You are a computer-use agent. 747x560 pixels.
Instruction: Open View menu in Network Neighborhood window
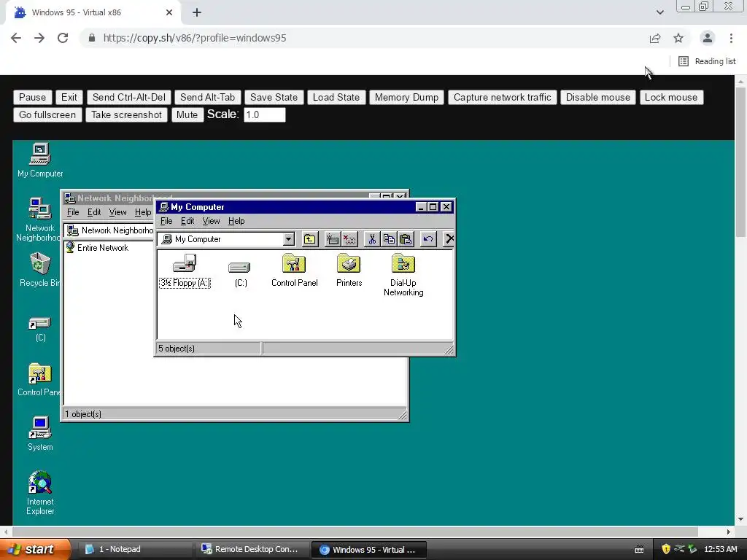[117, 212]
